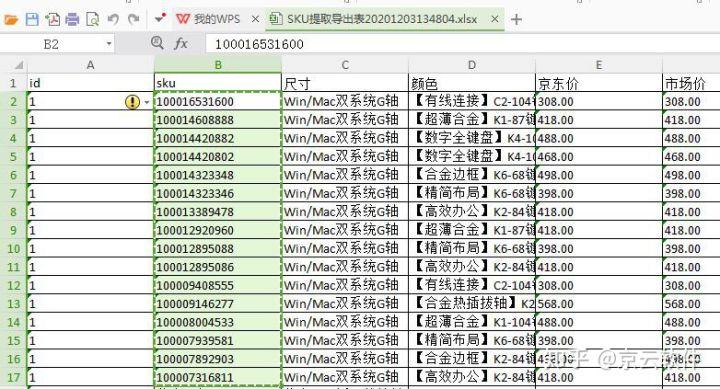Screen dimensions: 720x389
Task: Click the fx insert function icon
Action: 181,44
